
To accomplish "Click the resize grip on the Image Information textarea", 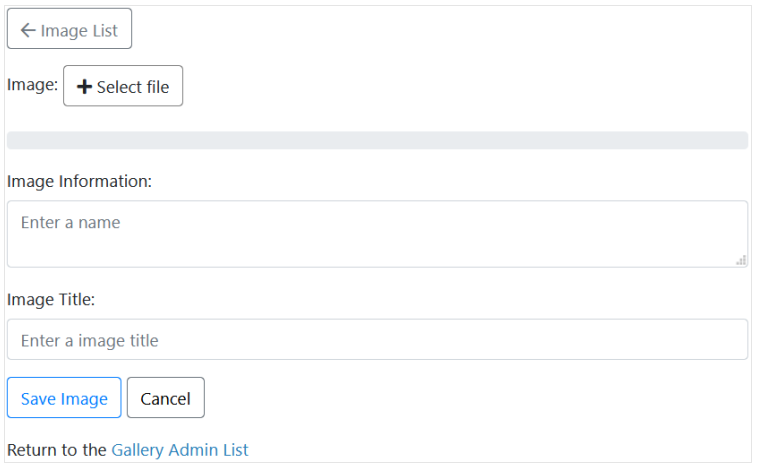I will pos(741,260).
